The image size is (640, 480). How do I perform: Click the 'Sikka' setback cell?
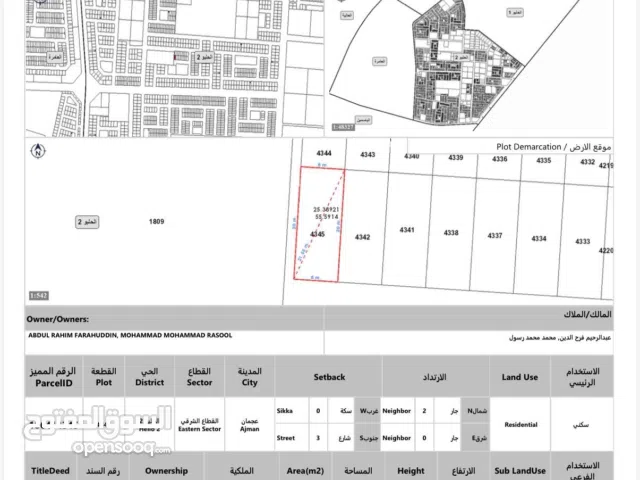[x=284, y=411]
